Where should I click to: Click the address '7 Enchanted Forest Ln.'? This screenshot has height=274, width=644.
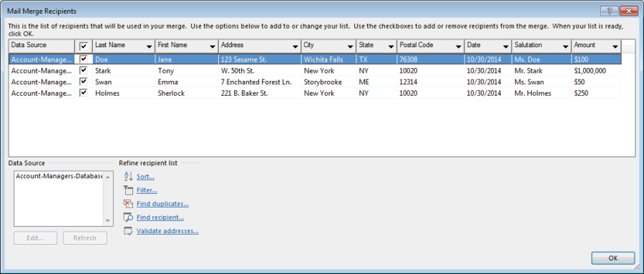click(256, 82)
